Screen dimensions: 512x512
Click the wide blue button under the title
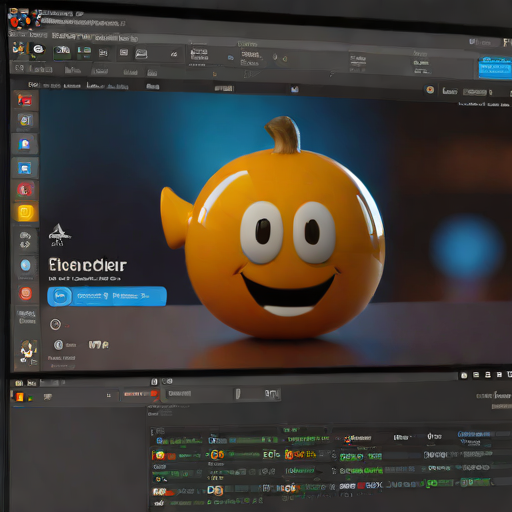[x=107, y=296]
